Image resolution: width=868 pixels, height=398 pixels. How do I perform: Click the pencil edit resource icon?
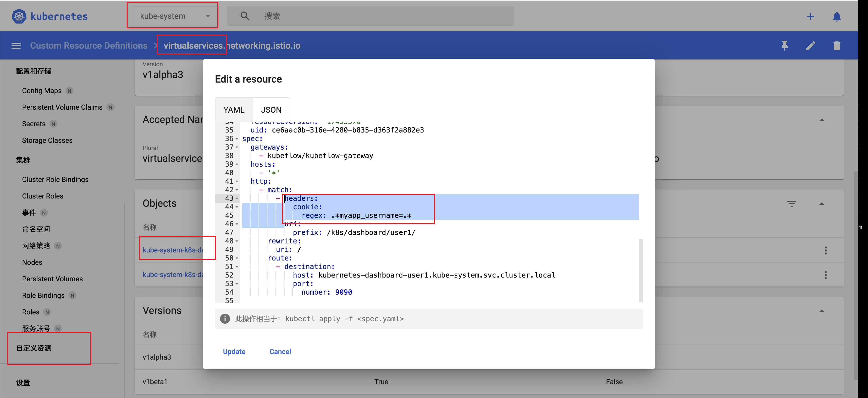pyautogui.click(x=811, y=45)
